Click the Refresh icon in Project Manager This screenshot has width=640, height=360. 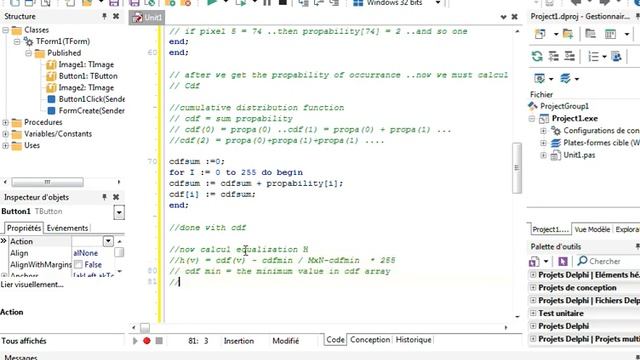[537, 56]
